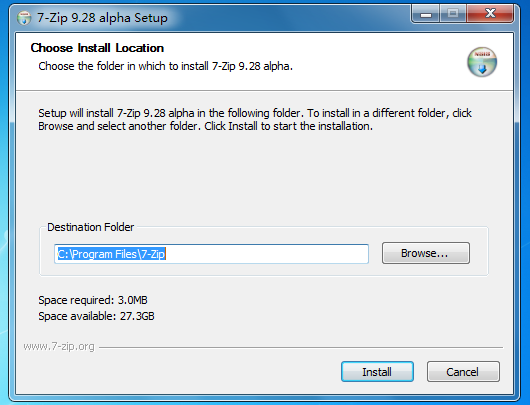This screenshot has width=530, height=405.
Task: Click the NSIS installer logo in header
Action: (482, 62)
